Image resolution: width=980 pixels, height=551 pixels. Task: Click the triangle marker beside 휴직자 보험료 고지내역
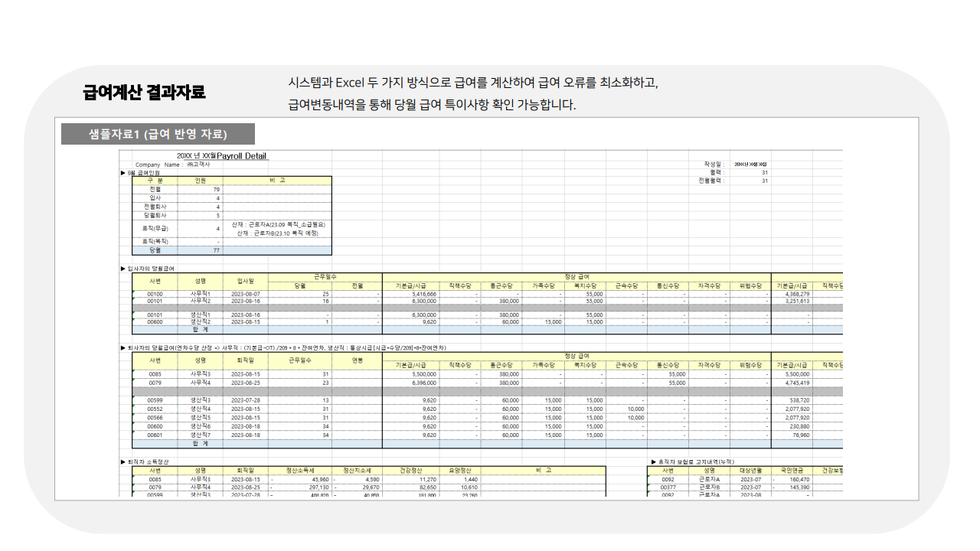(653, 462)
